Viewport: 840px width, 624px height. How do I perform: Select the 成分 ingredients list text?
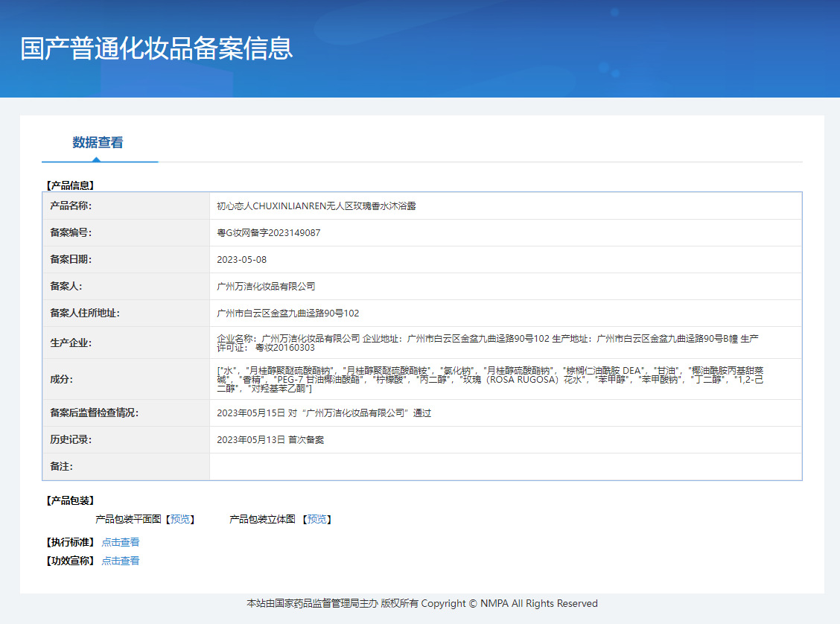[490, 379]
